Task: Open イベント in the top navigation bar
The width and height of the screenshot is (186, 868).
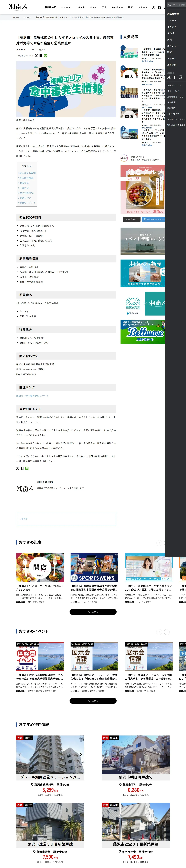Action: (80, 7)
